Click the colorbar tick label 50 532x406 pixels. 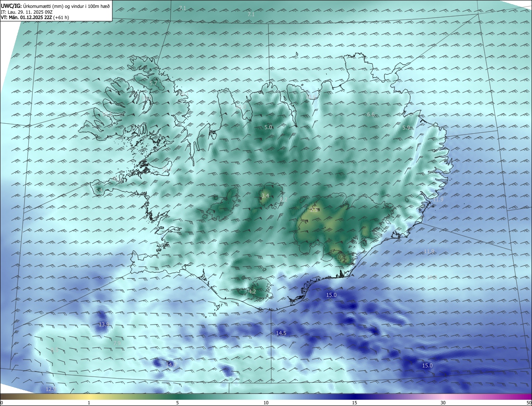[529, 403]
